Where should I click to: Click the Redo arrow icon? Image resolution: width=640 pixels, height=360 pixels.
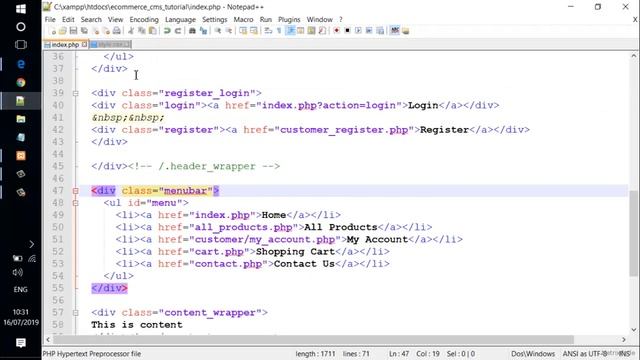(x=178, y=31)
